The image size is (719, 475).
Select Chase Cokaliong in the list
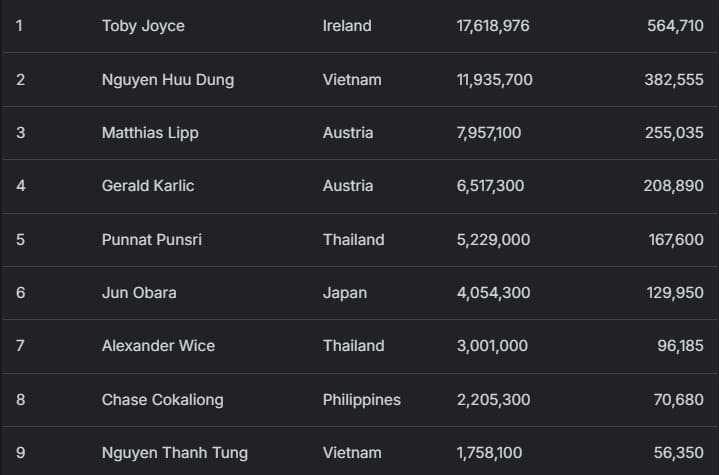click(162, 400)
